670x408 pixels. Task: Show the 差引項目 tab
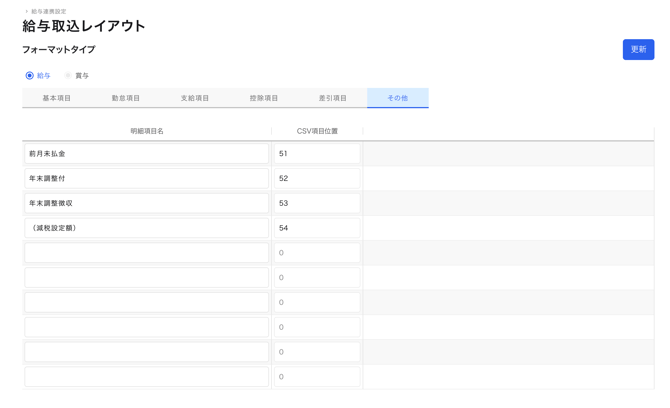click(x=332, y=98)
